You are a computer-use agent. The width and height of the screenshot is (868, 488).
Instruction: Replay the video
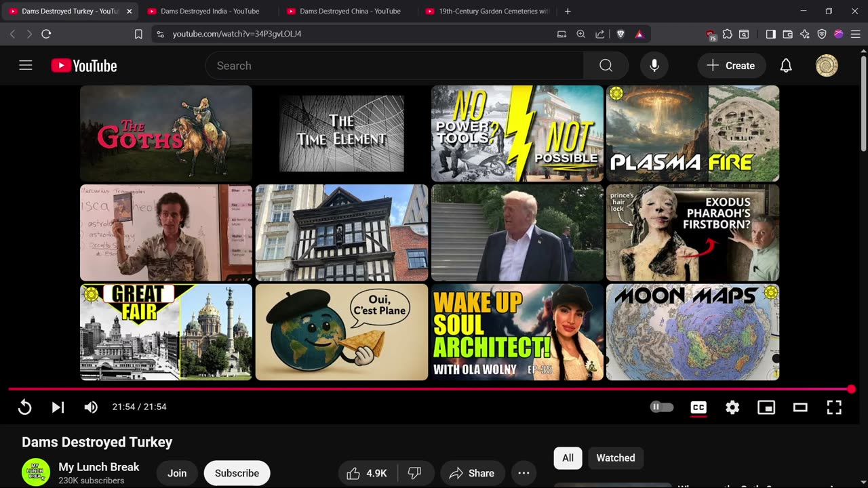click(x=24, y=407)
